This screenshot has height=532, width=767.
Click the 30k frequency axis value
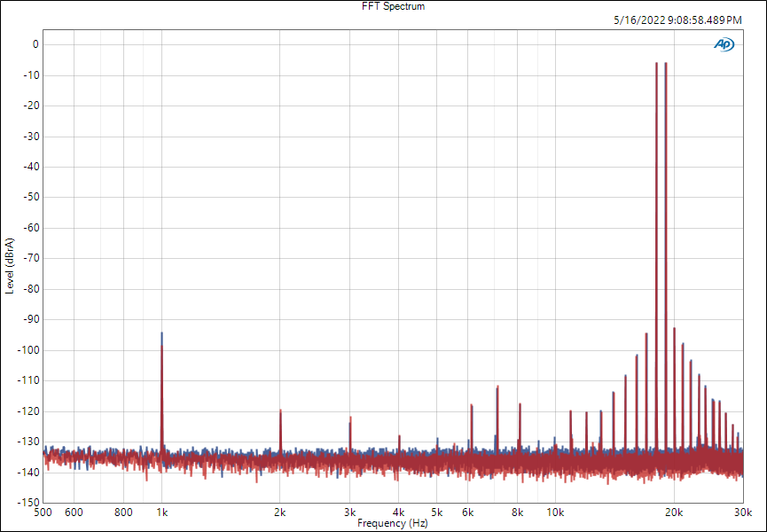(x=743, y=512)
